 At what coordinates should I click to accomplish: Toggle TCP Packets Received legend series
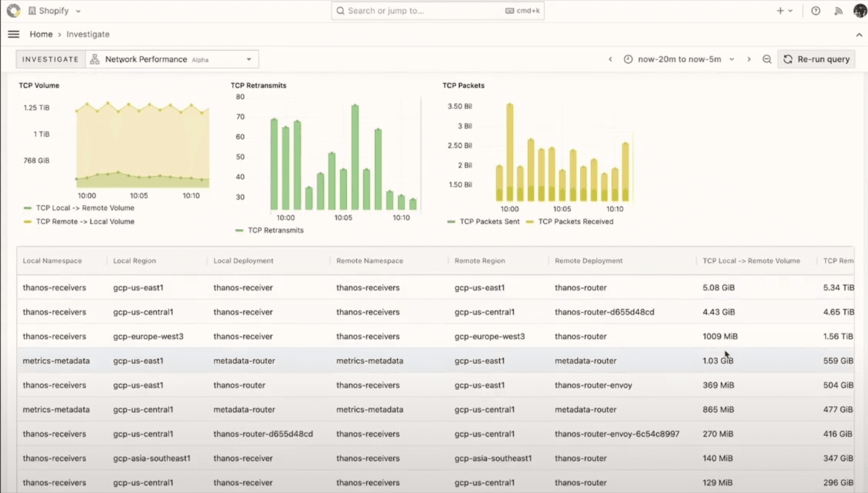click(x=575, y=222)
